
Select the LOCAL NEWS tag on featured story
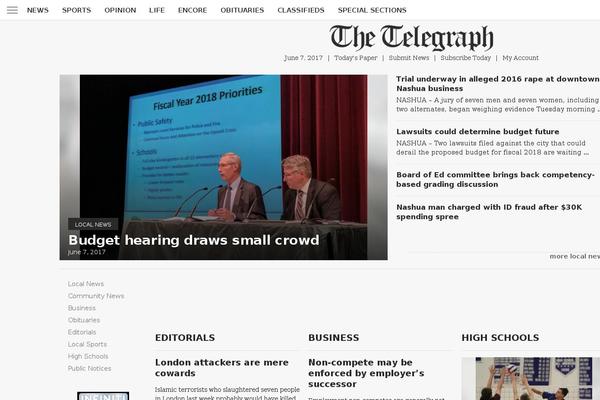(x=93, y=224)
